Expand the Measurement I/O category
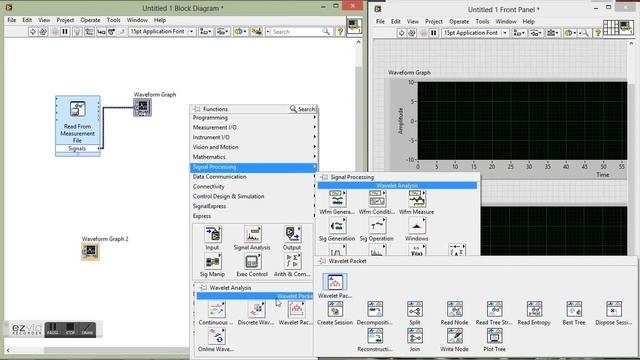640x360 pixels. pyautogui.click(x=254, y=127)
